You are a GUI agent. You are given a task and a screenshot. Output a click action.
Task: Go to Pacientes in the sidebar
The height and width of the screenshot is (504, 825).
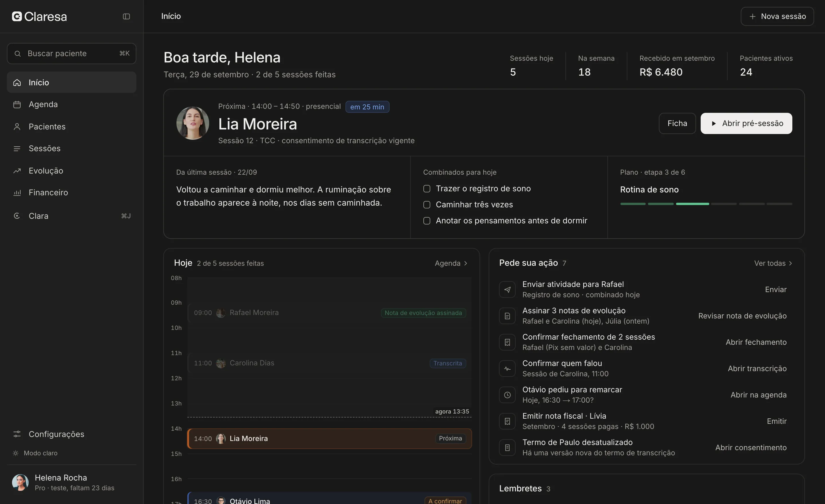(72, 127)
